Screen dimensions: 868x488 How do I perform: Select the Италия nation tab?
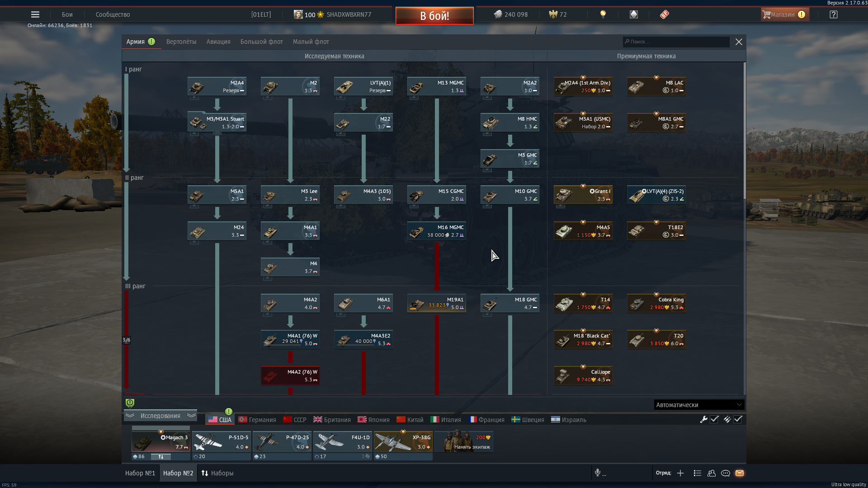click(446, 420)
